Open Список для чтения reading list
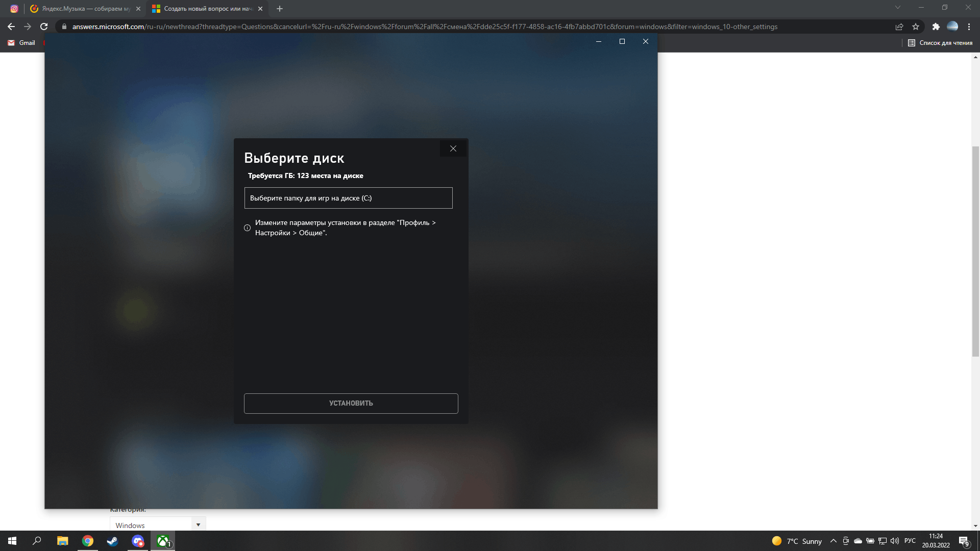This screenshot has height=551, width=980. pyautogui.click(x=940, y=43)
